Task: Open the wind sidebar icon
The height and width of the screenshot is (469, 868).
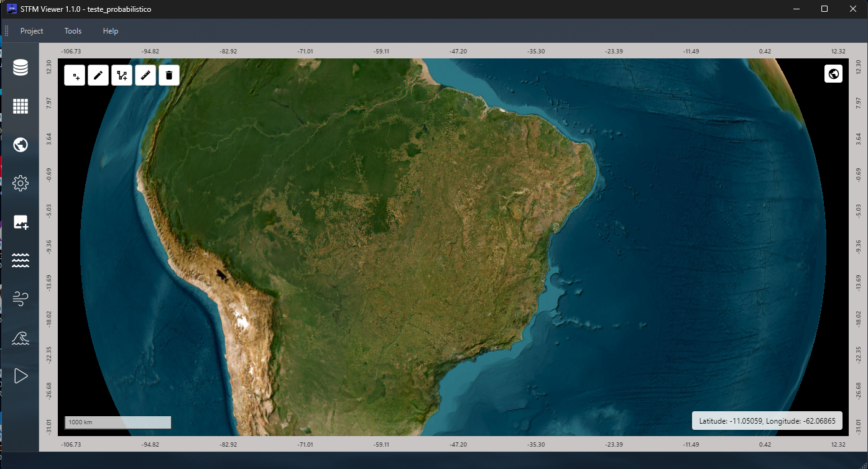Action: 21,299
